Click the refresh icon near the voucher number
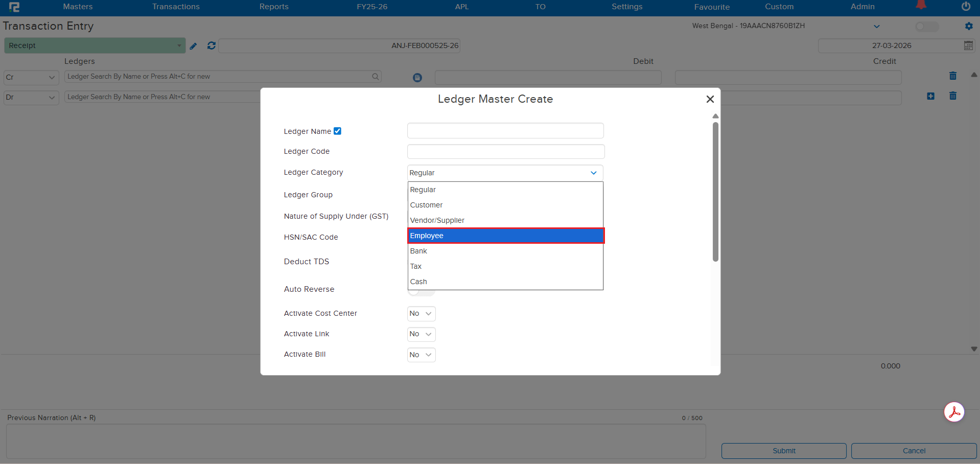 tap(211, 45)
